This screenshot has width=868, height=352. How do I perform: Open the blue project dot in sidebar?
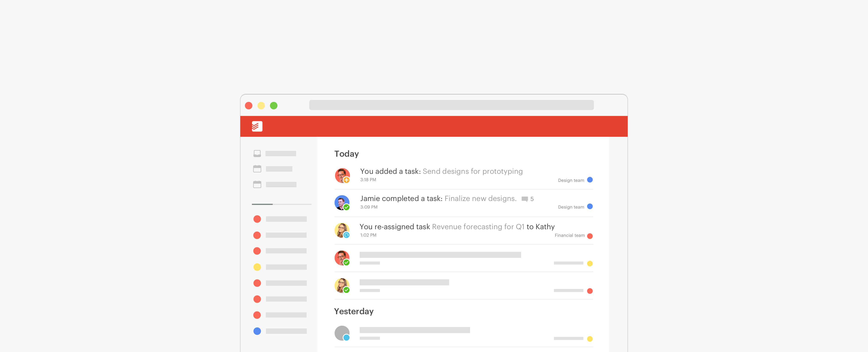coord(257,331)
